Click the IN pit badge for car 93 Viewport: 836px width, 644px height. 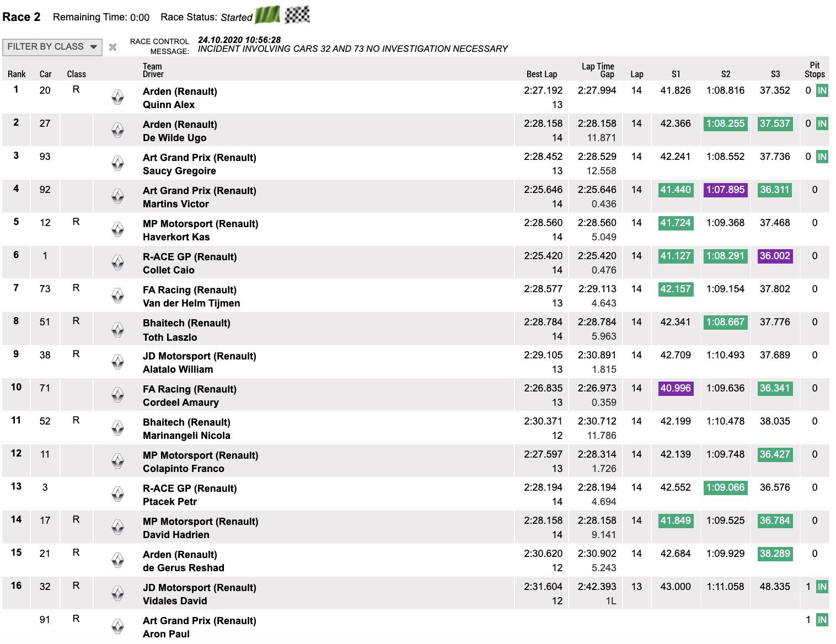click(822, 157)
